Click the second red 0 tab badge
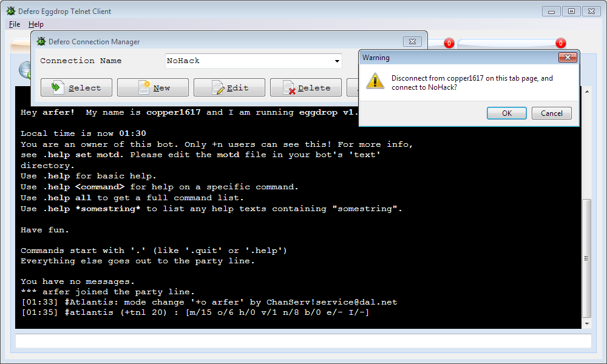Screen dimensions: 607x364 (x=560, y=43)
